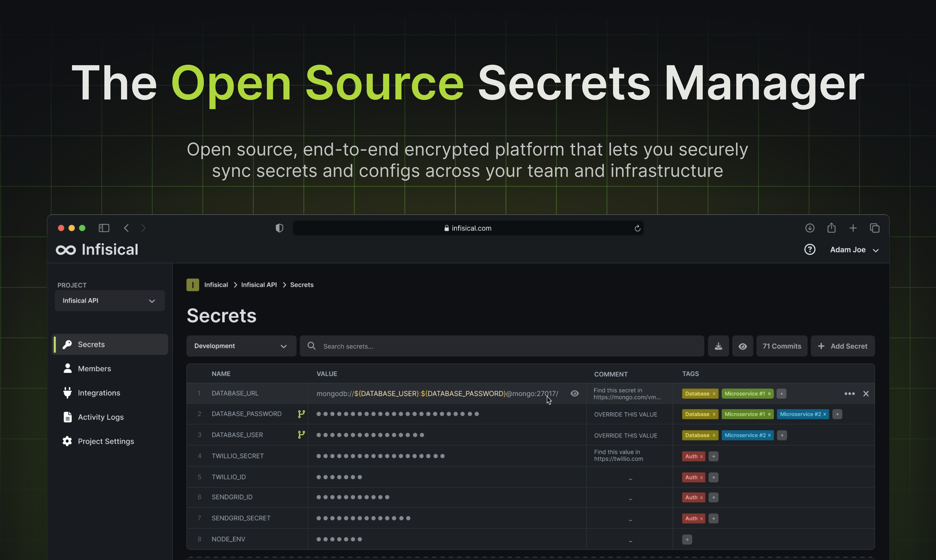The width and height of the screenshot is (936, 560).
Task: Open help via the question mark icon
Action: [x=810, y=249]
